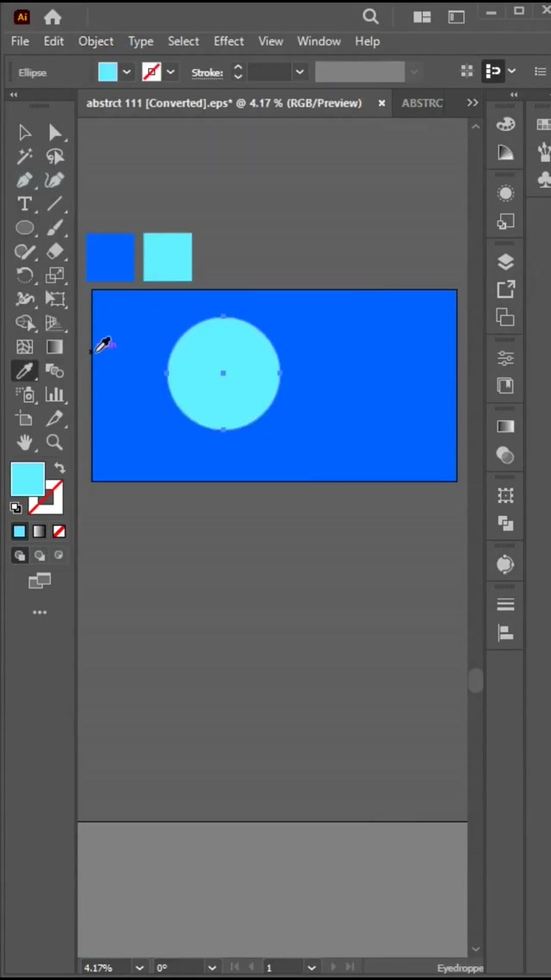Image resolution: width=551 pixels, height=980 pixels.
Task: Click the Home button
Action: click(53, 17)
